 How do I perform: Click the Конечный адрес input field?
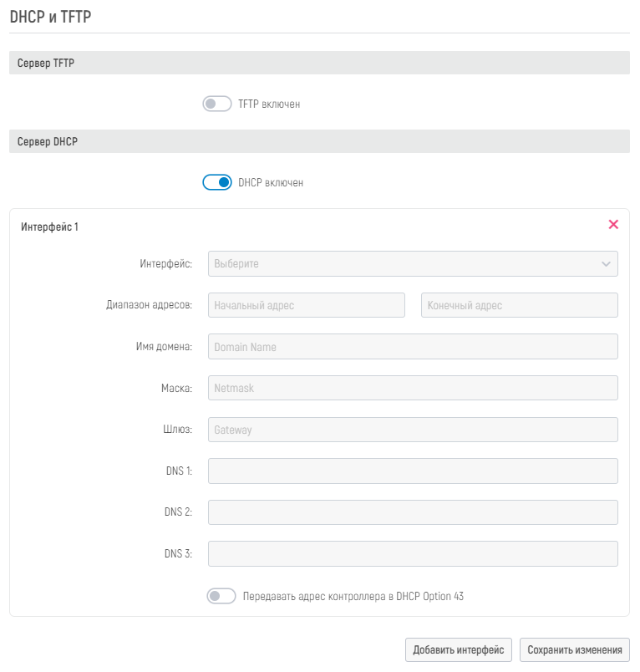[519, 305]
